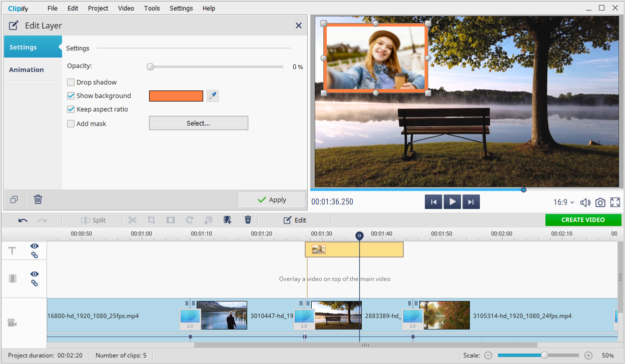Open the Tools menu
The image size is (625, 364).
pos(152,8)
